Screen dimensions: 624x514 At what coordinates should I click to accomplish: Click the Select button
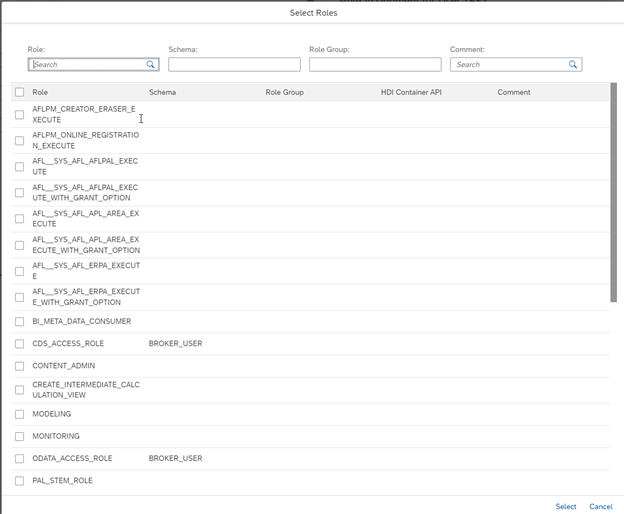(566, 506)
